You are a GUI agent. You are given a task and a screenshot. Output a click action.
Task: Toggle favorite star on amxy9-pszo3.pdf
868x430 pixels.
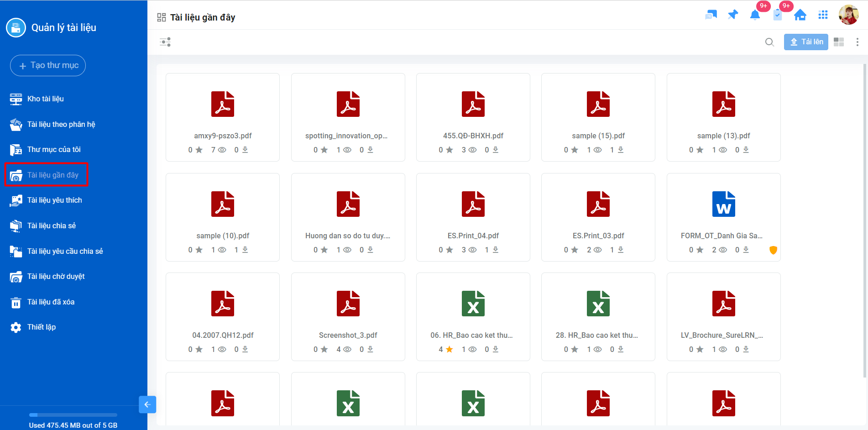199,150
